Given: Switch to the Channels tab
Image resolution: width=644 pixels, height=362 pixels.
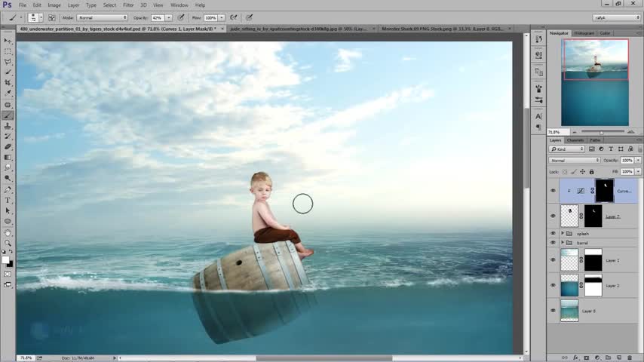Looking at the screenshot, I should [x=575, y=140].
